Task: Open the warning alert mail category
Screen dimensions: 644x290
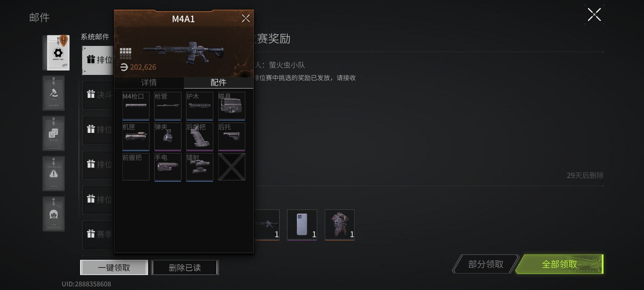Action: 54,174
